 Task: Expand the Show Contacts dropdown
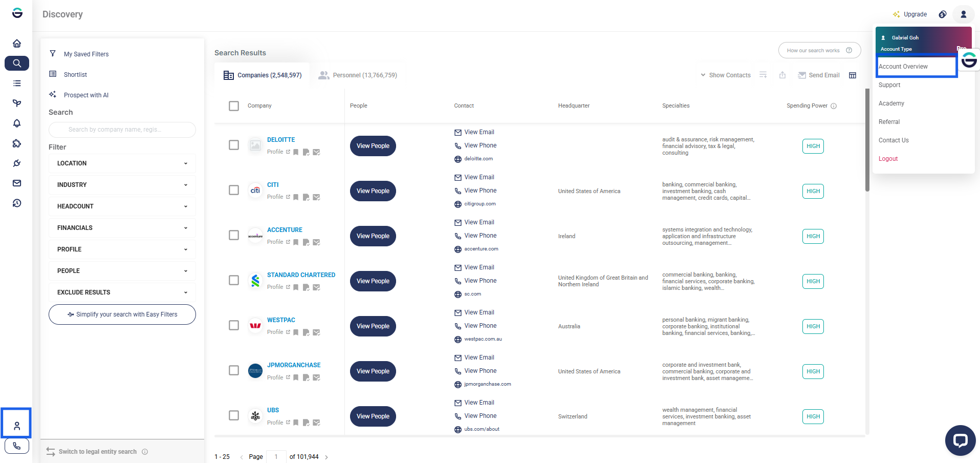[x=726, y=75]
